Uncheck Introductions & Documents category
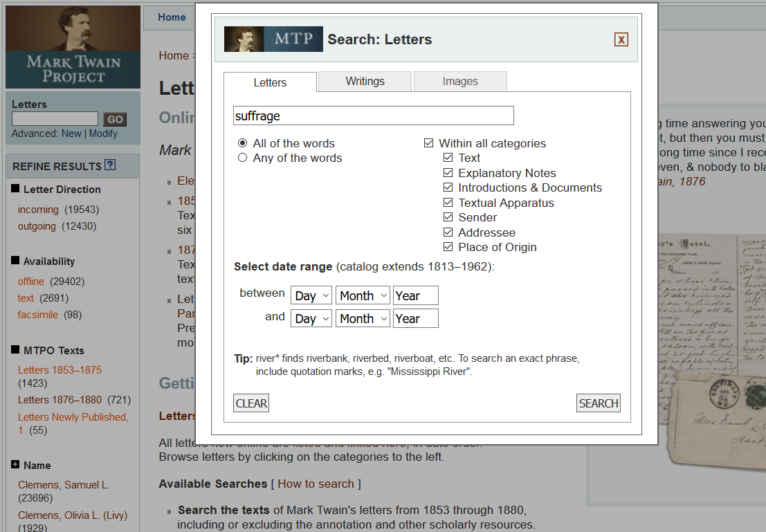Image resolution: width=766 pixels, height=532 pixels. [x=448, y=187]
